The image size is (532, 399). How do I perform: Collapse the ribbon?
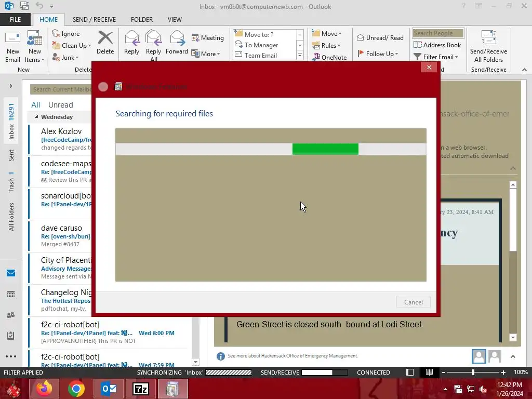point(524,70)
